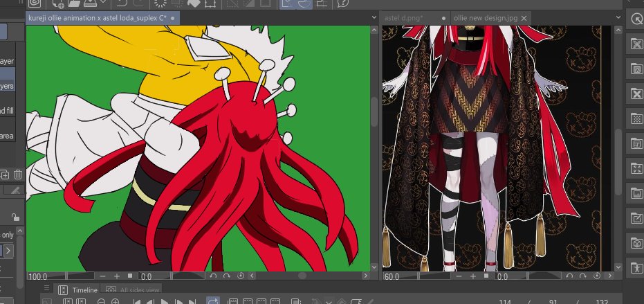Rotate left canvas clockwise
644x304 pixels.
tap(226, 276)
